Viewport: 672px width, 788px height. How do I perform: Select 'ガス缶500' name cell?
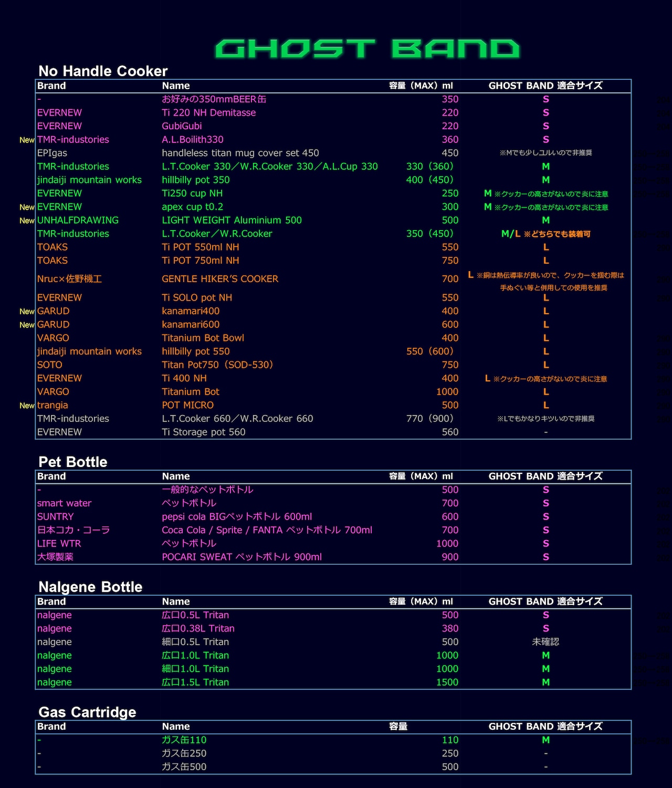point(184,767)
